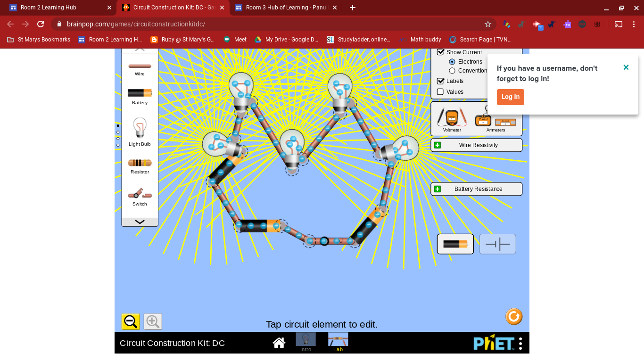The image size is (644, 362).
Task: Click the grey cat extension icon
Action: coord(521,24)
